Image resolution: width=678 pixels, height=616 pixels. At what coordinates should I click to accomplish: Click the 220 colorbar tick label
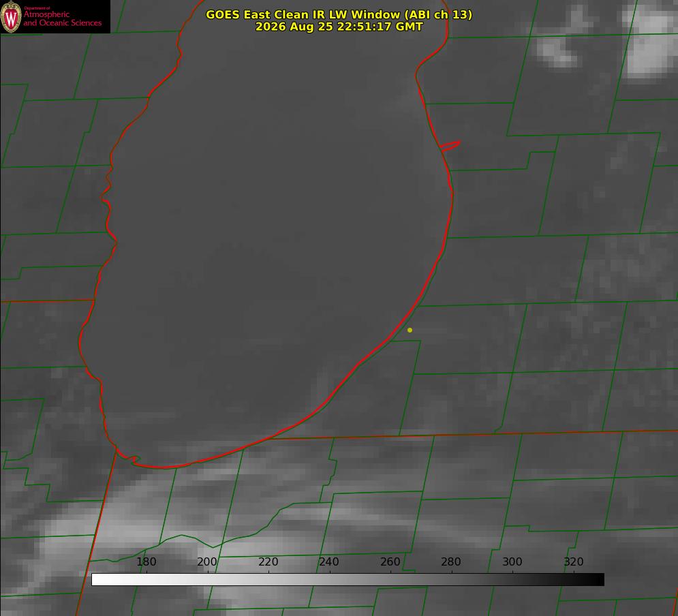(x=268, y=561)
